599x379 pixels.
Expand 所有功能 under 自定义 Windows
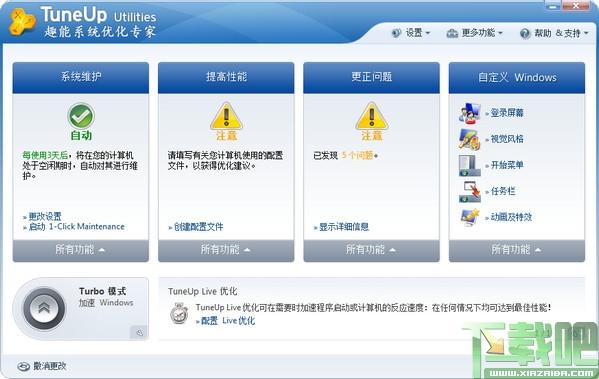click(x=517, y=250)
